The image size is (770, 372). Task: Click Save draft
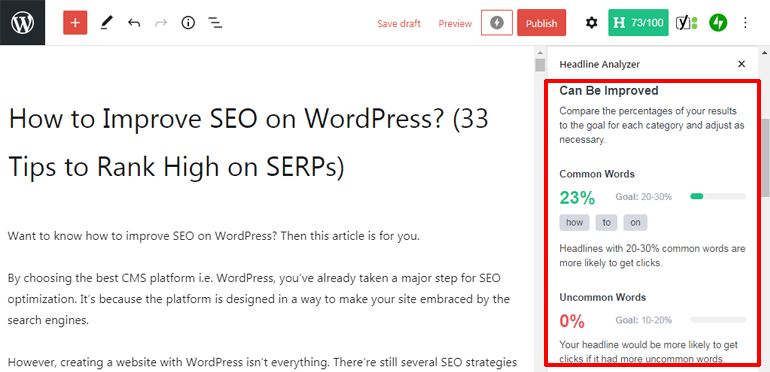click(x=399, y=24)
